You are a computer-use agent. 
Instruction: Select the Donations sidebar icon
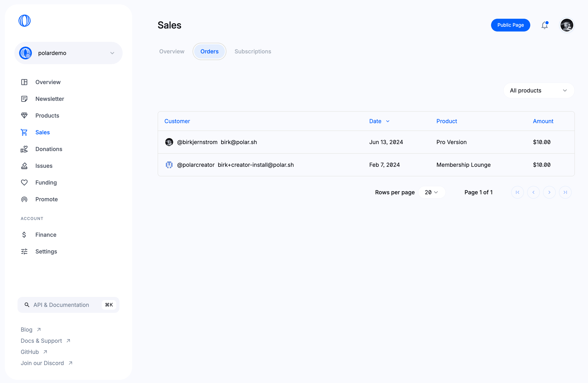pyautogui.click(x=24, y=149)
